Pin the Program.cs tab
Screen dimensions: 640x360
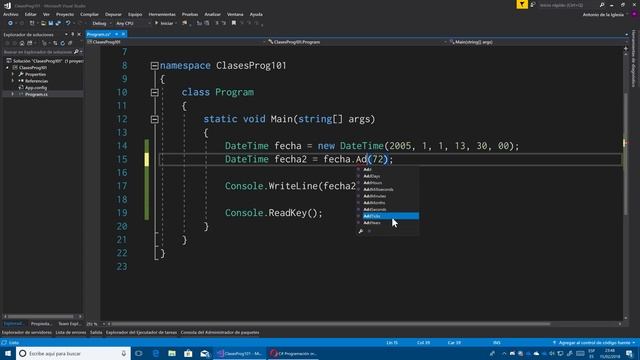point(117,34)
